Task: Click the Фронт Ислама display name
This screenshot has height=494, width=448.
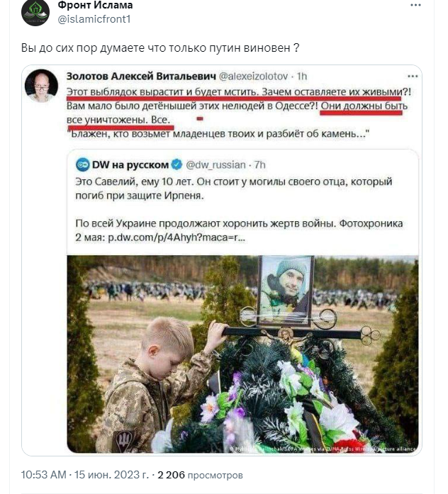Action: tap(95, 5)
